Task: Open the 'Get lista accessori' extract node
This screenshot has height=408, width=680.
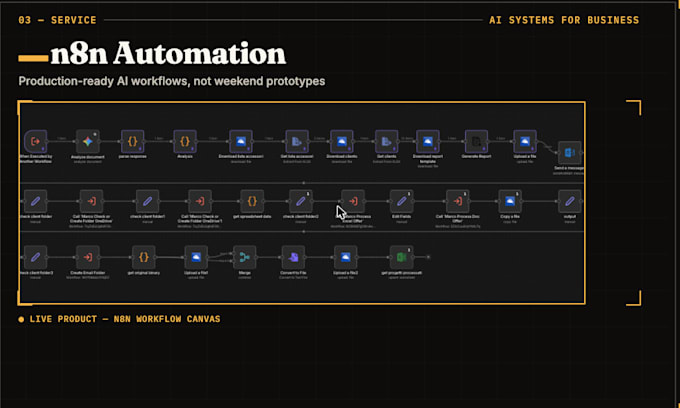Action: pos(297,141)
